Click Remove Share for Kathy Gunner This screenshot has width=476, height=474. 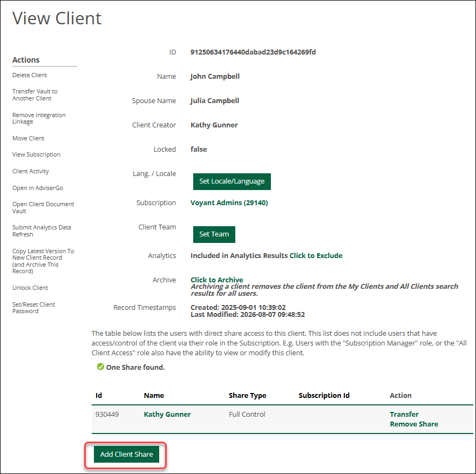click(414, 424)
